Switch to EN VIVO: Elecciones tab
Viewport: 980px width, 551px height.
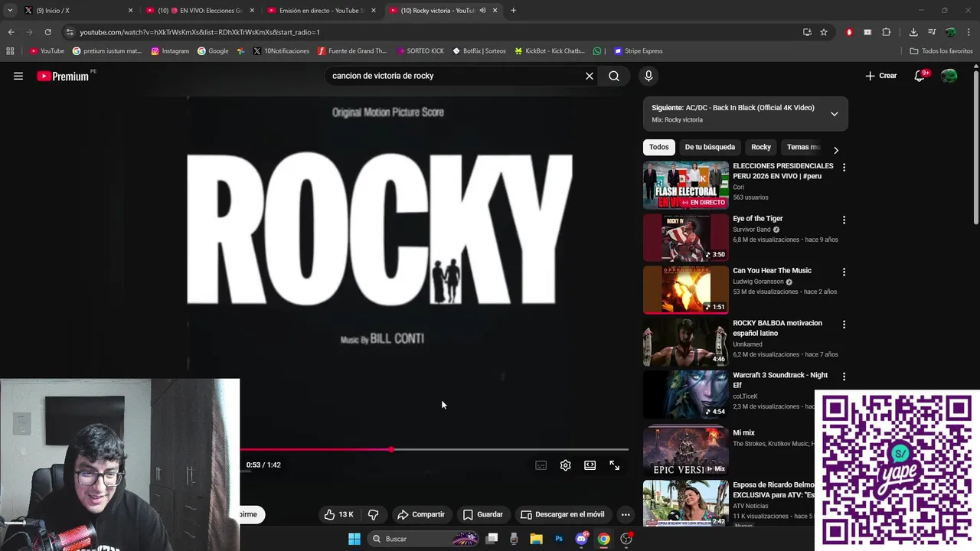[x=201, y=11]
